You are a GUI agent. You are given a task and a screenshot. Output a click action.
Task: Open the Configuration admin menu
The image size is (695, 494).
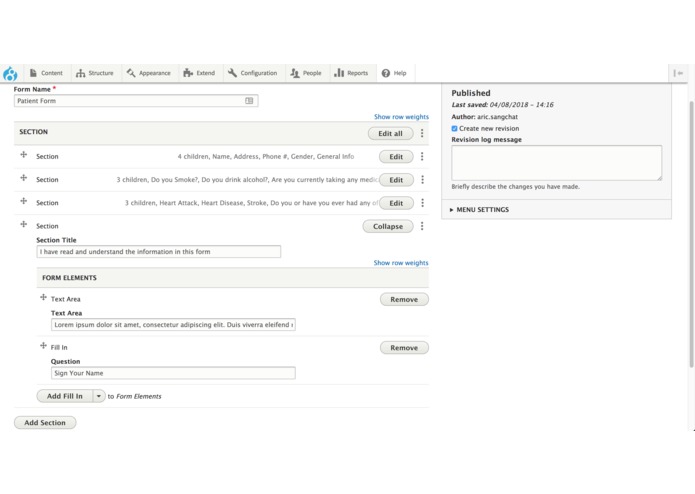pos(252,73)
